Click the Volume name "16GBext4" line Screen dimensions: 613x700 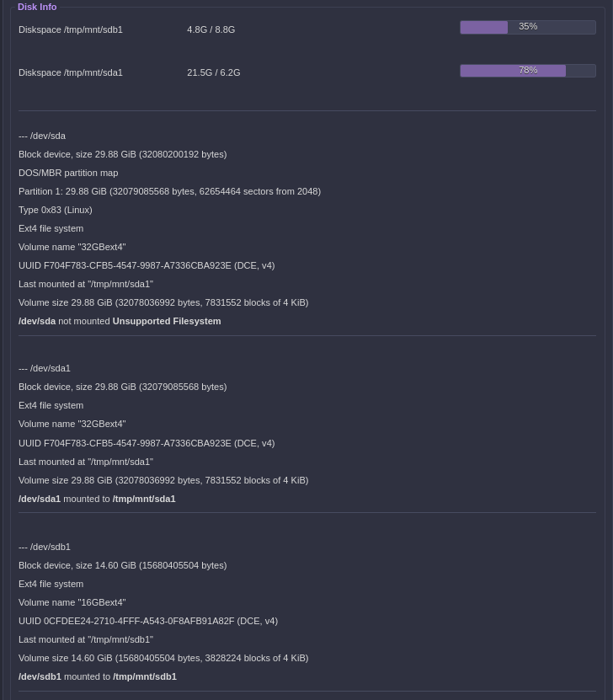(x=72, y=602)
